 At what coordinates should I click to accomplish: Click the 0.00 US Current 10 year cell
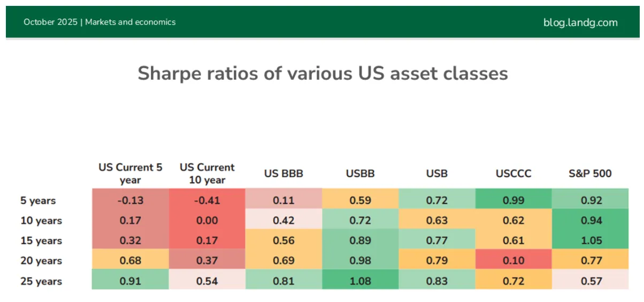pos(207,219)
